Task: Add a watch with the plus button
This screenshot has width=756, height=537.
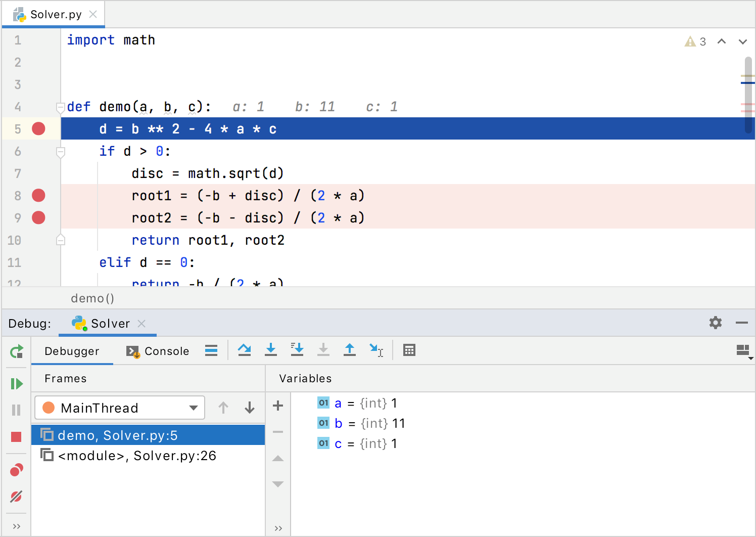Action: (x=277, y=405)
